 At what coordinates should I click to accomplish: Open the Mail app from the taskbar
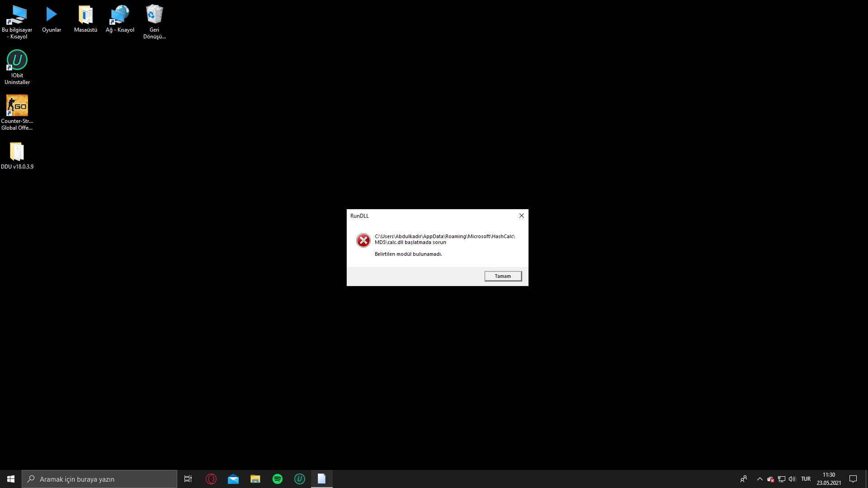(233, 479)
